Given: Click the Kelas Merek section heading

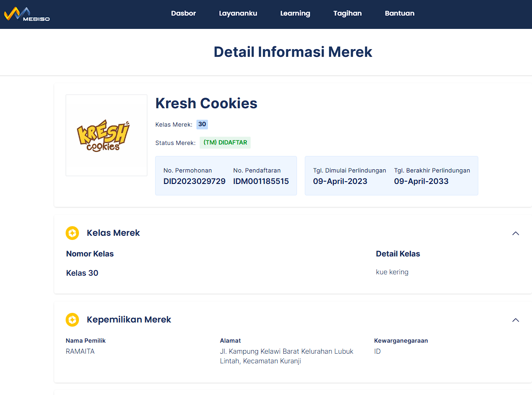Looking at the screenshot, I should pos(113,233).
